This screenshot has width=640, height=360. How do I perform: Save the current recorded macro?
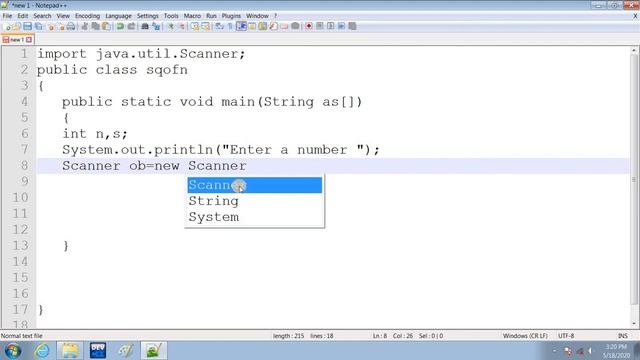coord(352,26)
